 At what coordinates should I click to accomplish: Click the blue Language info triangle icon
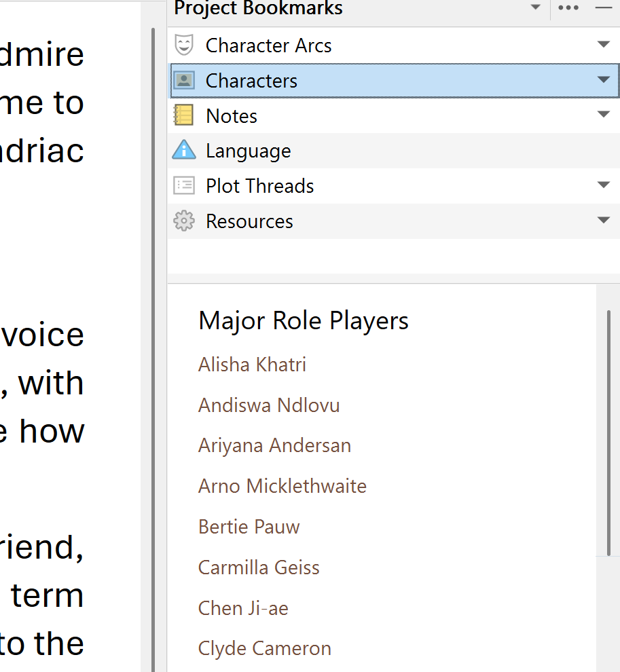(x=184, y=150)
